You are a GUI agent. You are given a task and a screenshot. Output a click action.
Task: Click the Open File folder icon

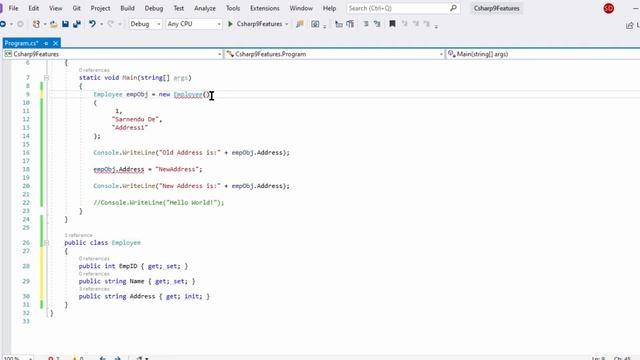[53, 24]
